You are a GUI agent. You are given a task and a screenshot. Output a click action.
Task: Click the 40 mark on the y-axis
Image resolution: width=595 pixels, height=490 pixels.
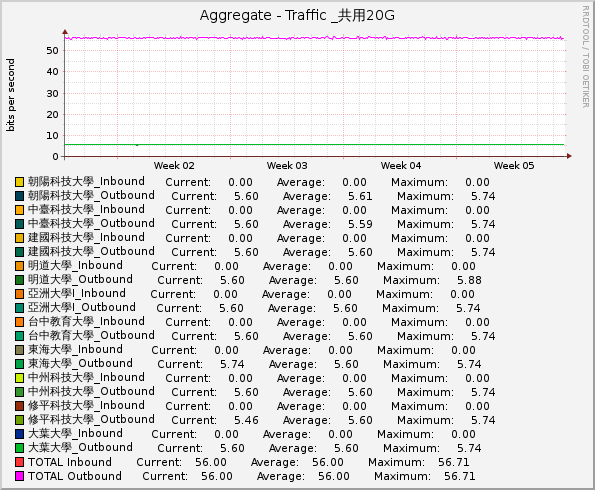click(x=52, y=72)
